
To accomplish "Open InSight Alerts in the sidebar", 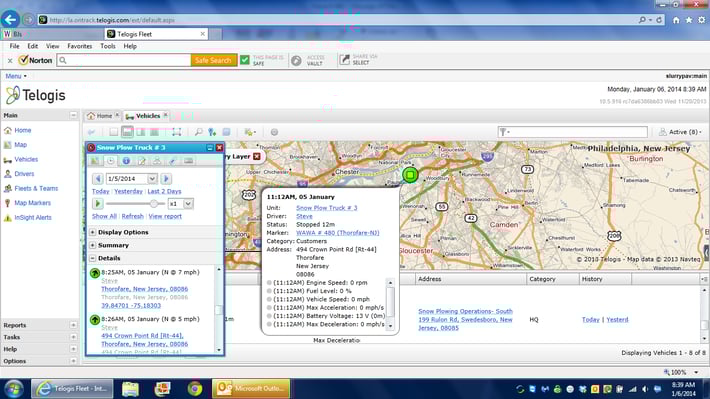I will [x=33, y=217].
